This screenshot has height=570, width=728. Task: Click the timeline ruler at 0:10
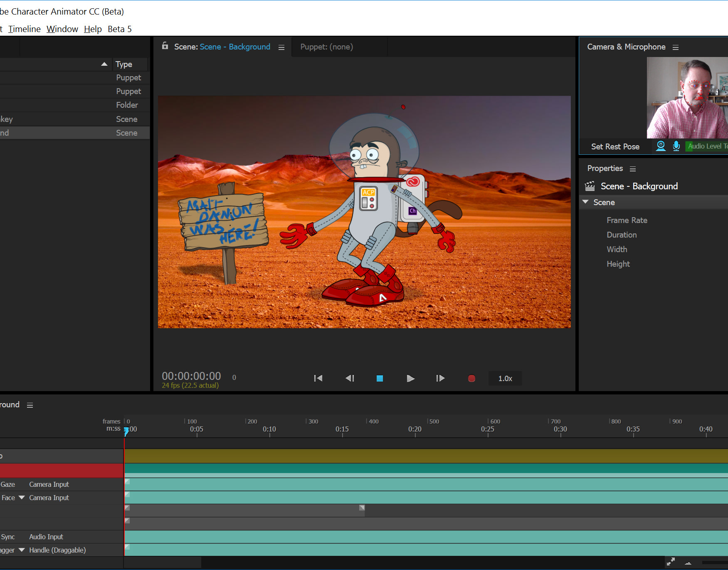coord(269,429)
